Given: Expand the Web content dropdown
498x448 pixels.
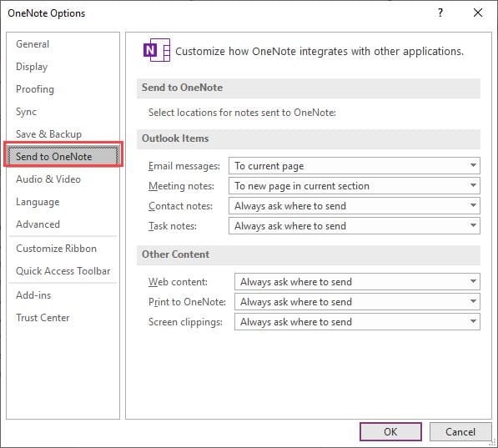Looking at the screenshot, I should coord(357,281).
